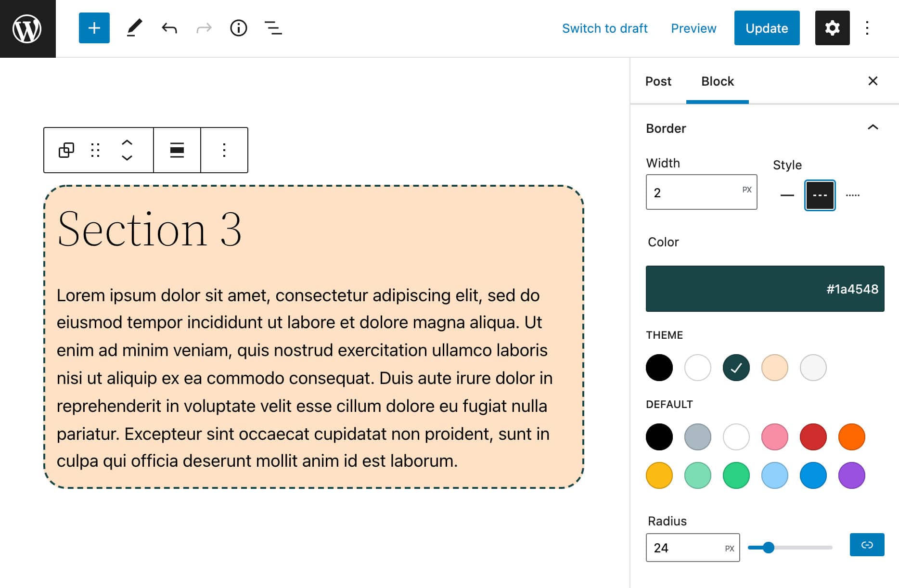899x588 pixels.
Task: Select dotted border style
Action: click(852, 195)
